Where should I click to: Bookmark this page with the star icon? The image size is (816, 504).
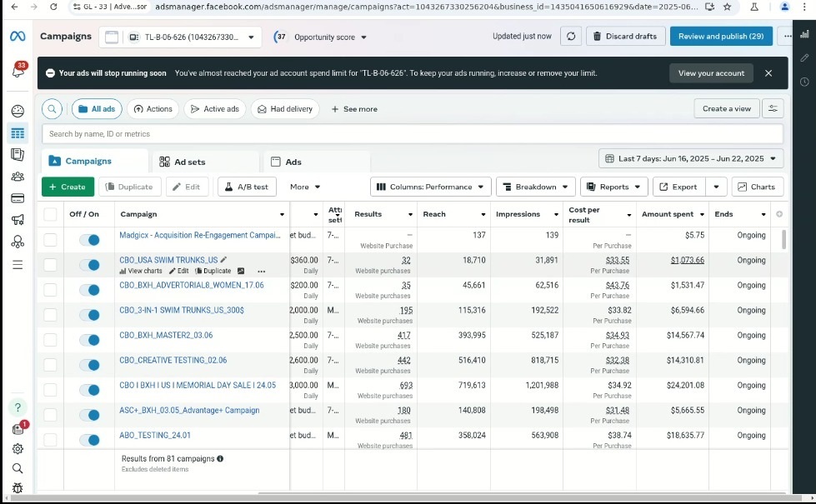(x=727, y=7)
